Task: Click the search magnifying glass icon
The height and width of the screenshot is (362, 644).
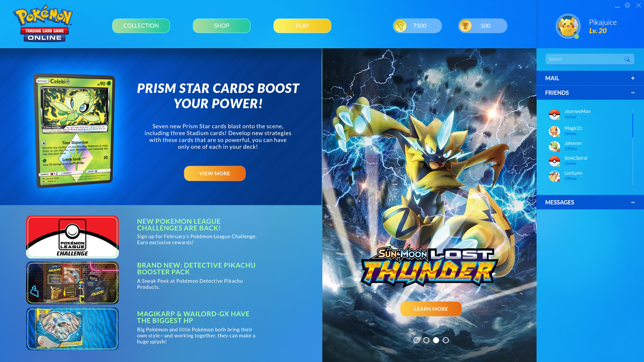Action: coord(627,59)
